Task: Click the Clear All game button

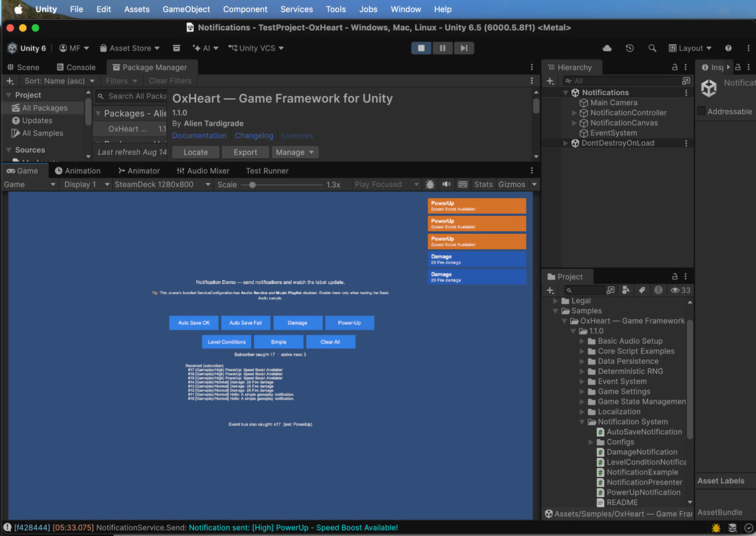Action: point(330,342)
